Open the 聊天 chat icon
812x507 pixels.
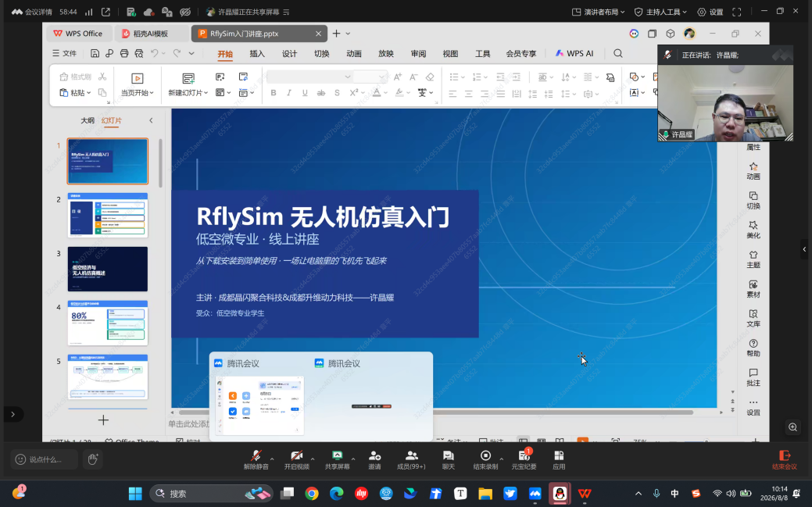click(x=449, y=459)
